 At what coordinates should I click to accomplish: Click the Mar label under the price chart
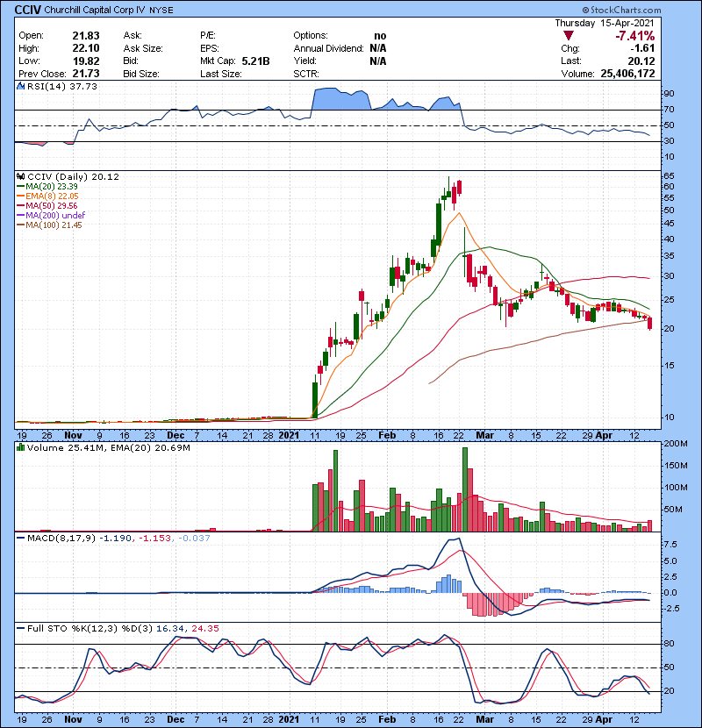tap(485, 436)
